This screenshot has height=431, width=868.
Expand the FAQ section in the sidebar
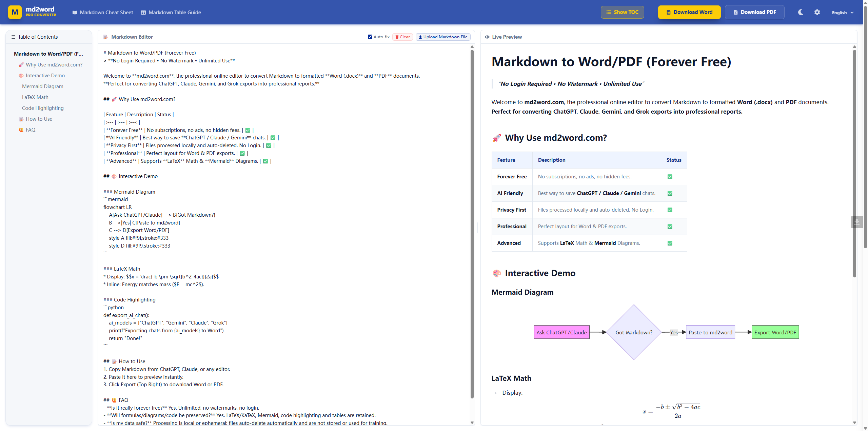point(30,130)
